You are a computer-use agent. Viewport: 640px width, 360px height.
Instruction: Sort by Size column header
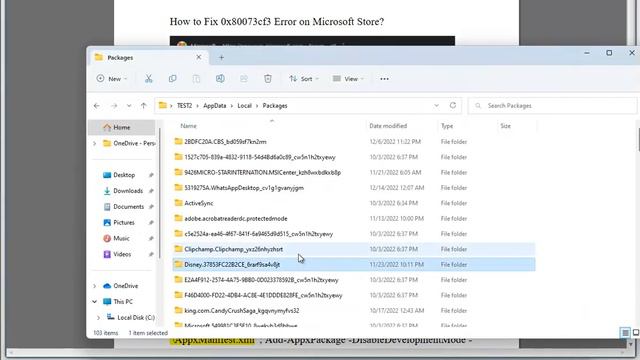505,126
